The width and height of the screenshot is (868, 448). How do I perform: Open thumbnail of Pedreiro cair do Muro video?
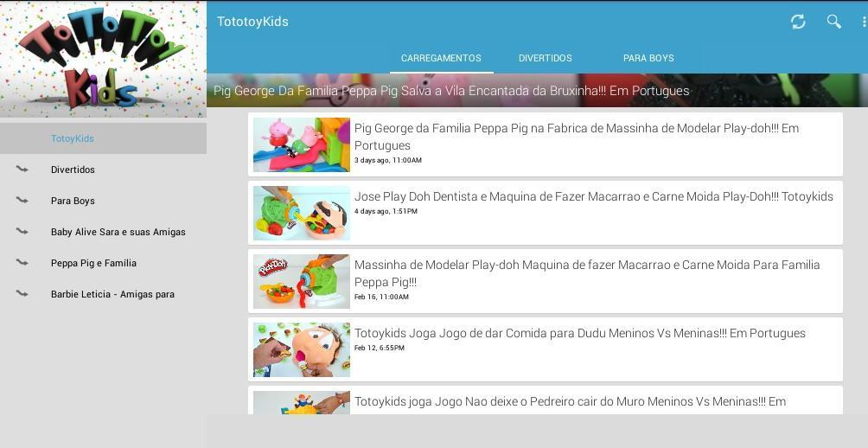(302, 402)
